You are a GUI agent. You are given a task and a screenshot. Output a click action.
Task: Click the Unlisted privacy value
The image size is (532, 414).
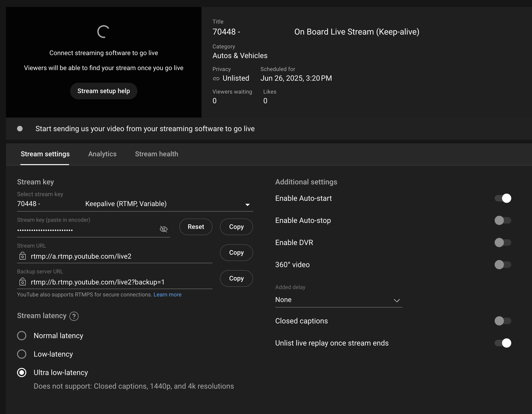(x=236, y=78)
